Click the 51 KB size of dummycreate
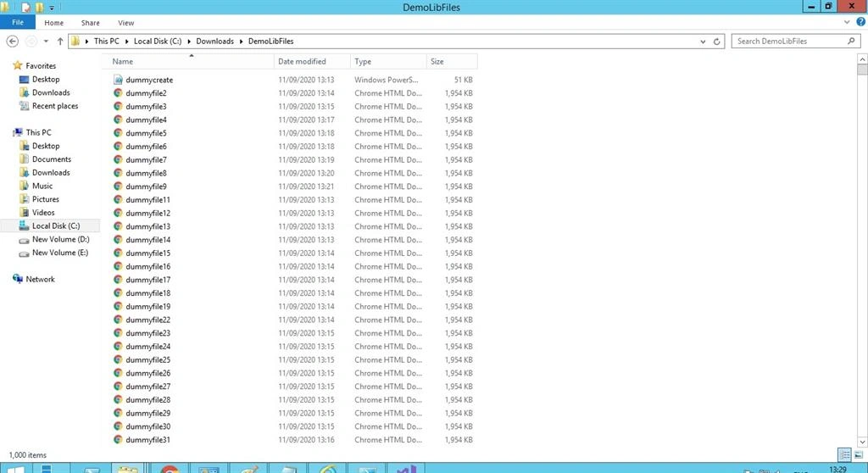Viewport: 868px width, 473px height. [x=464, y=80]
